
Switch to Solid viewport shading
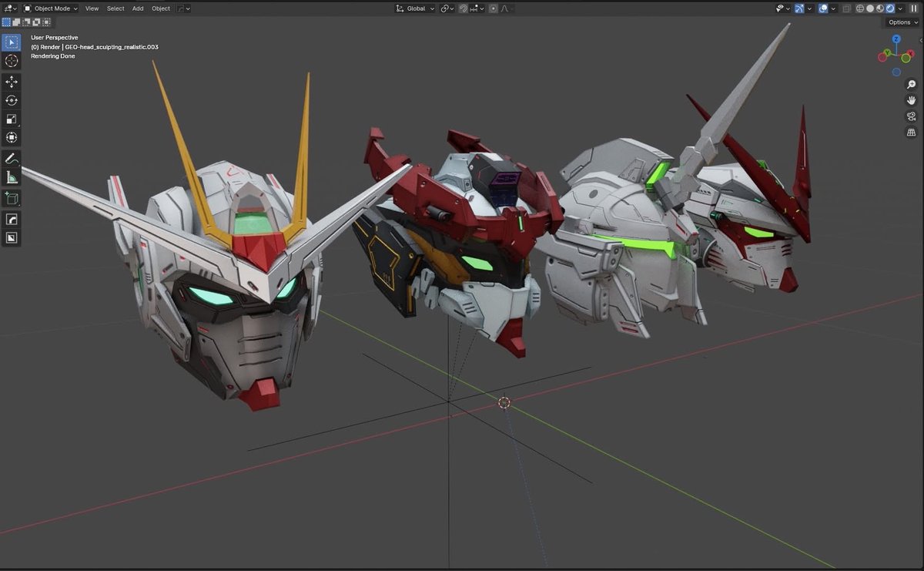click(x=869, y=8)
